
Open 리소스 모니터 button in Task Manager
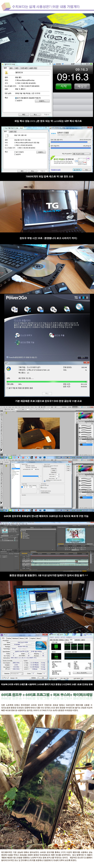click(x=82, y=673)
